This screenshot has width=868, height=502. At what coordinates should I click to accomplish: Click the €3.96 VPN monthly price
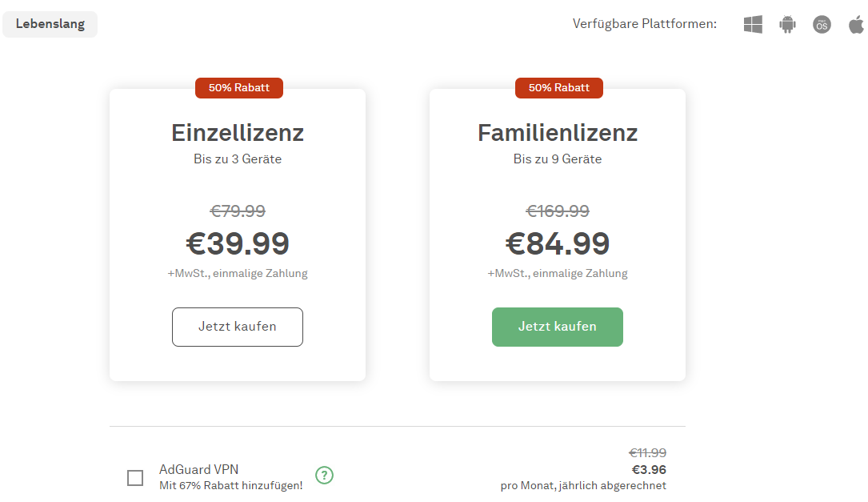pyautogui.click(x=649, y=470)
